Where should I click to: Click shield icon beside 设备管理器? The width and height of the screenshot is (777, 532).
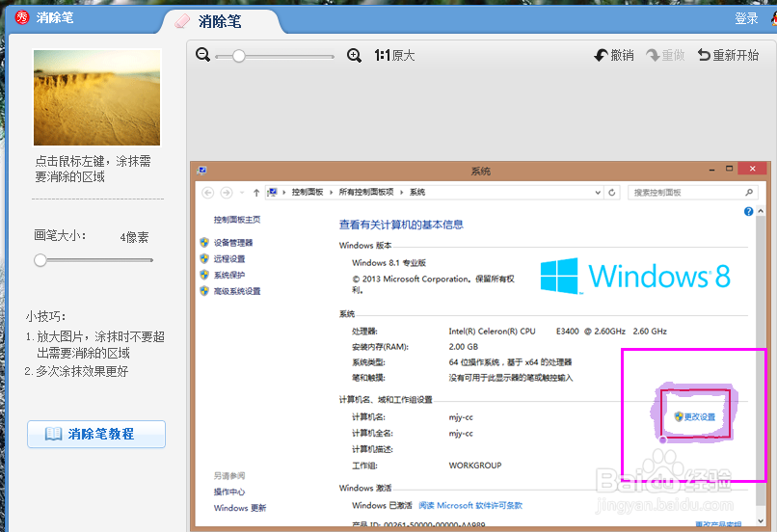(x=204, y=242)
